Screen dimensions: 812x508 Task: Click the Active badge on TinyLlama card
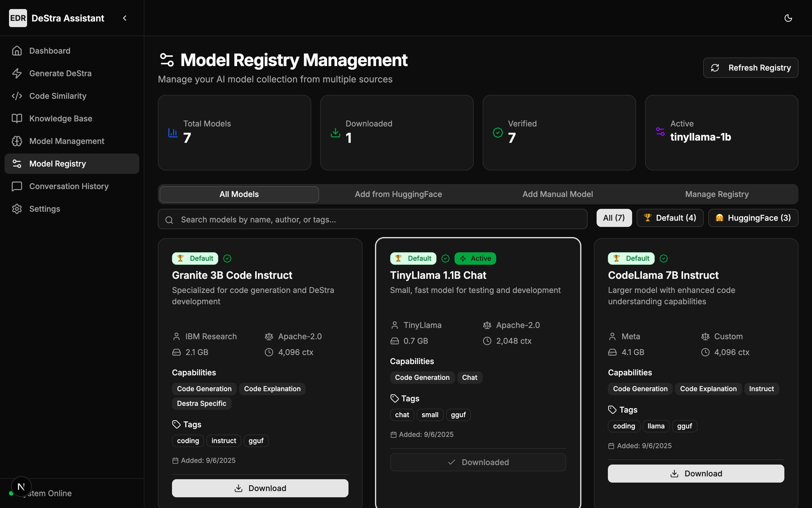[x=475, y=258]
